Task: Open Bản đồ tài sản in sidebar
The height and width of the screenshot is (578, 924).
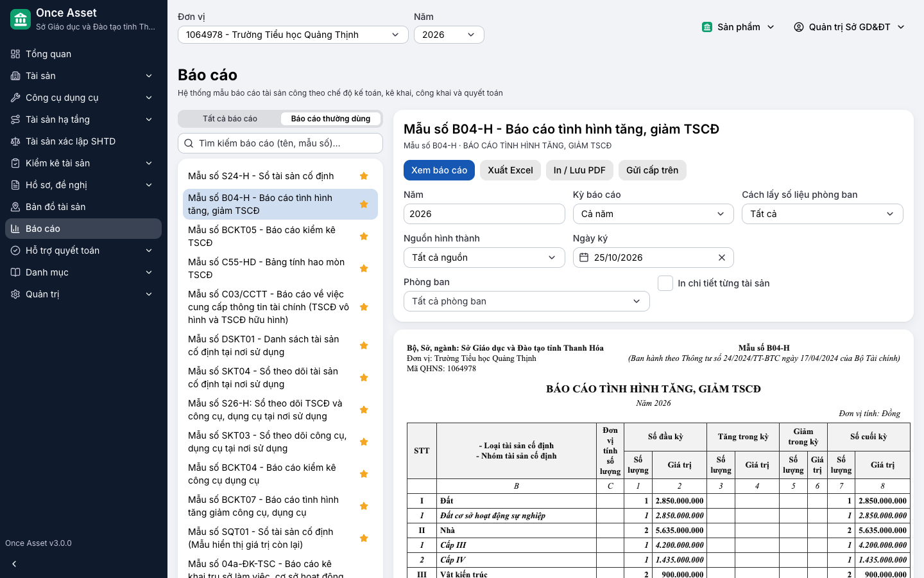Action: click(83, 207)
